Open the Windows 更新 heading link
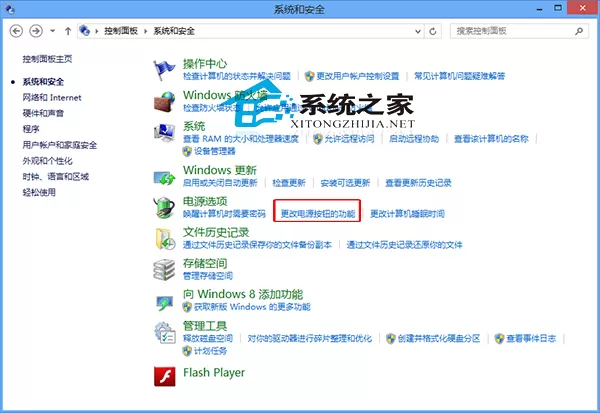The height and width of the screenshot is (413, 600). point(220,170)
